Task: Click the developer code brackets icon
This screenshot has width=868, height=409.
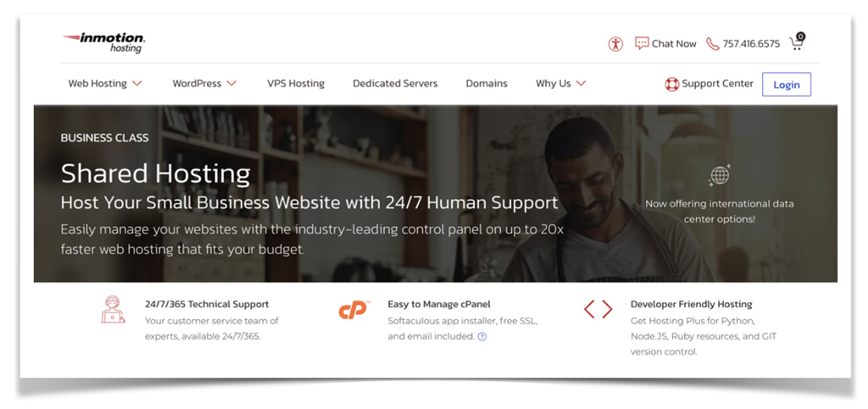Action: [598, 310]
